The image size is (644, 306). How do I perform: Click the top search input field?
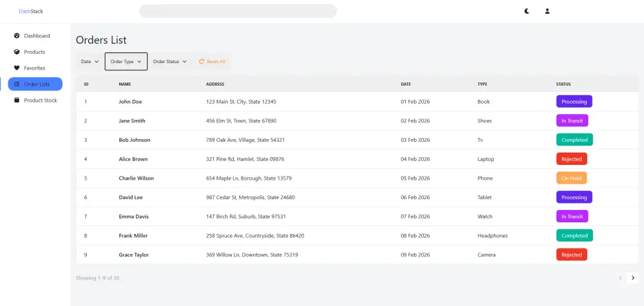tap(238, 11)
